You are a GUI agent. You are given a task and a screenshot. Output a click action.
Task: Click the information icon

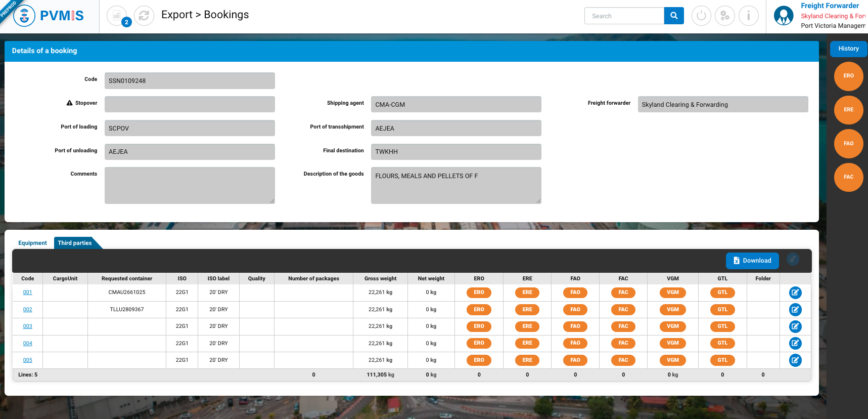click(x=748, y=16)
